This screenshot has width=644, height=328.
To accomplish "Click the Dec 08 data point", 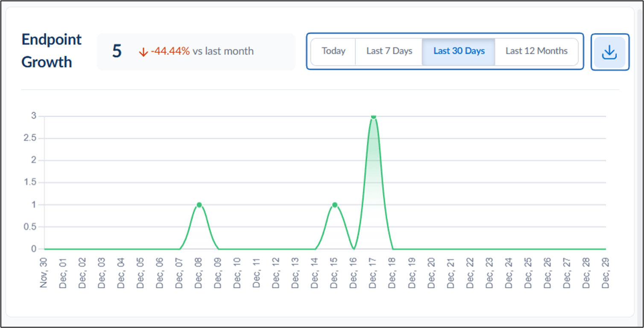I will pos(199,205).
